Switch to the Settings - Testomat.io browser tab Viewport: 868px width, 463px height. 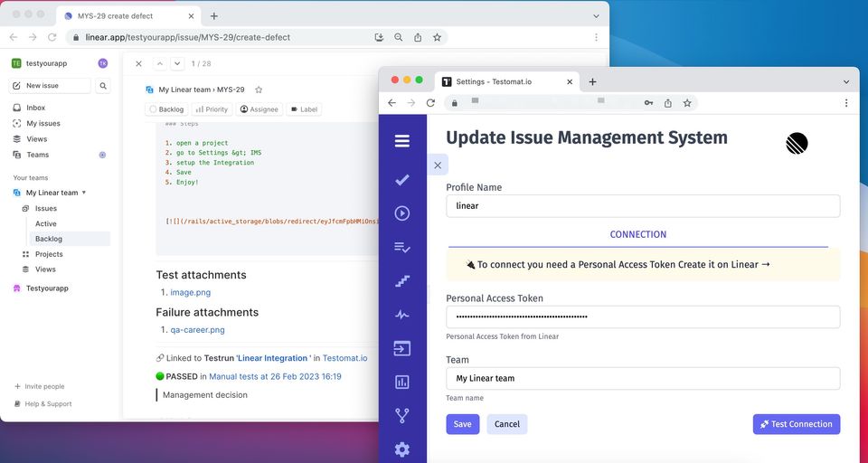(507, 81)
